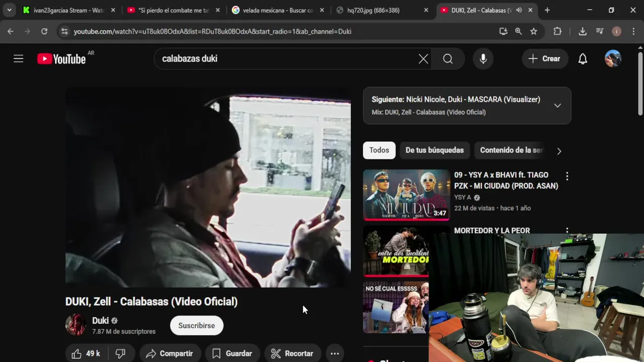Screen dimensions: 644x362
Task: Show more filter chips with the right arrow
Action: 559,151
